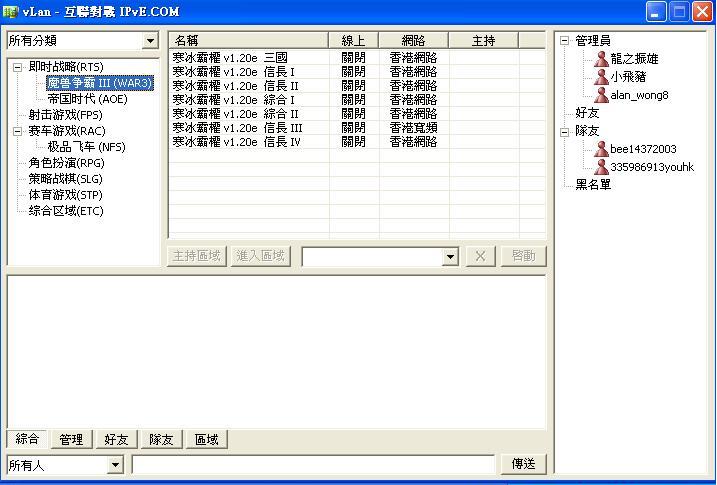Open the dropdown beside 進入區域 button

click(450, 257)
